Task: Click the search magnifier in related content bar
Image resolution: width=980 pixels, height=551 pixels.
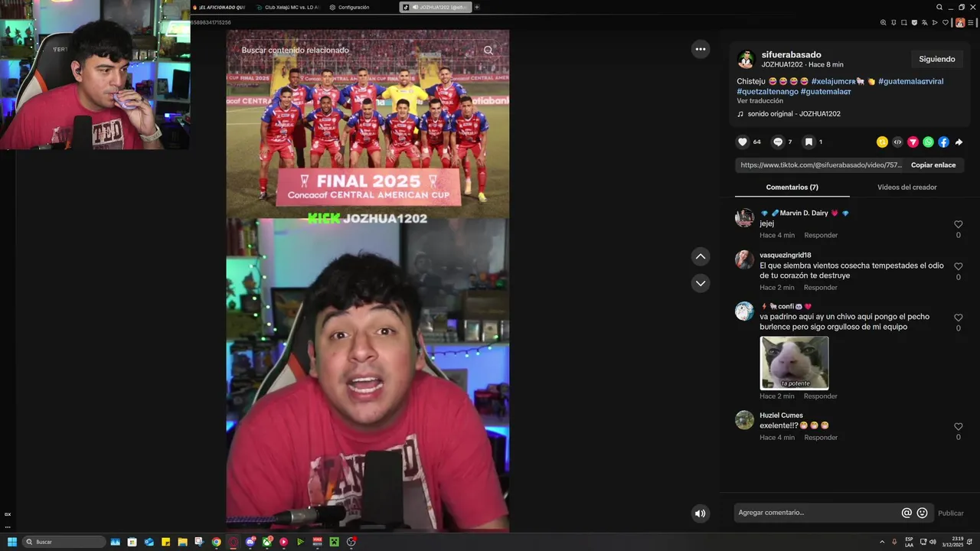Action: pos(488,51)
